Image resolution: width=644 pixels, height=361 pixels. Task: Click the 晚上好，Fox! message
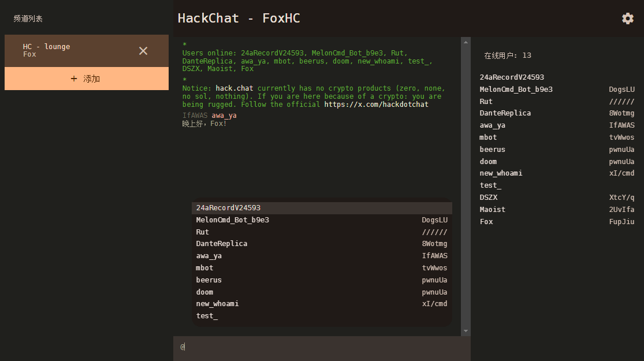[x=204, y=124]
